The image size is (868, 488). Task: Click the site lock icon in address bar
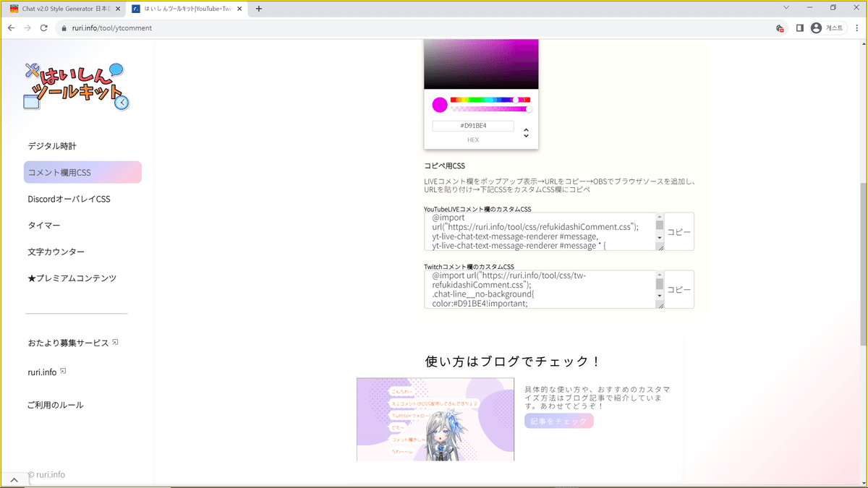pos(64,28)
